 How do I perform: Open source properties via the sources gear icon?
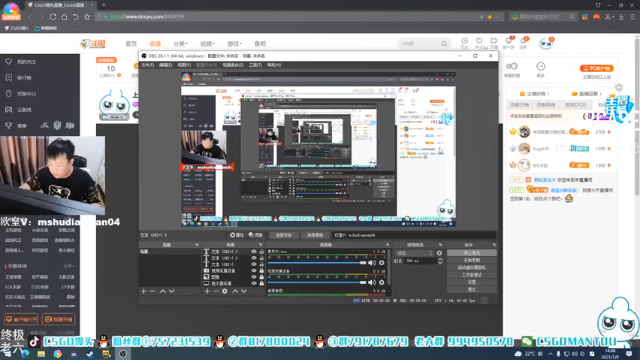coord(224,291)
